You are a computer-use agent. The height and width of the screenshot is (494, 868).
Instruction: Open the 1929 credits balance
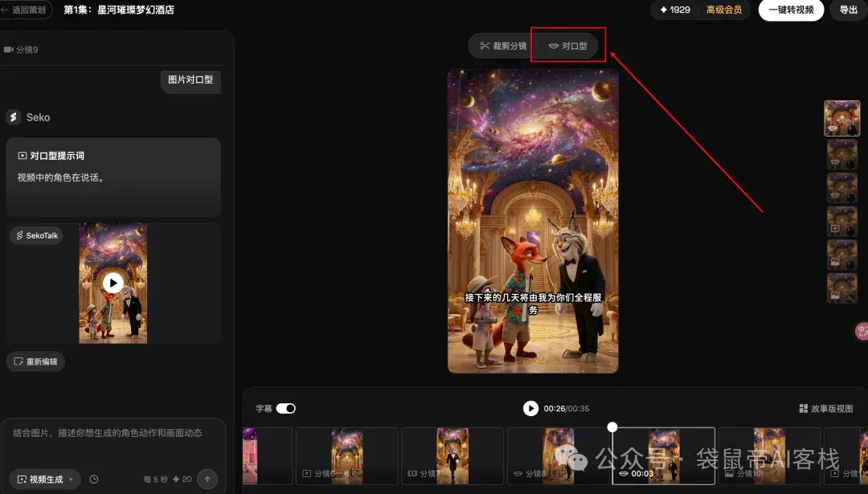click(x=675, y=10)
